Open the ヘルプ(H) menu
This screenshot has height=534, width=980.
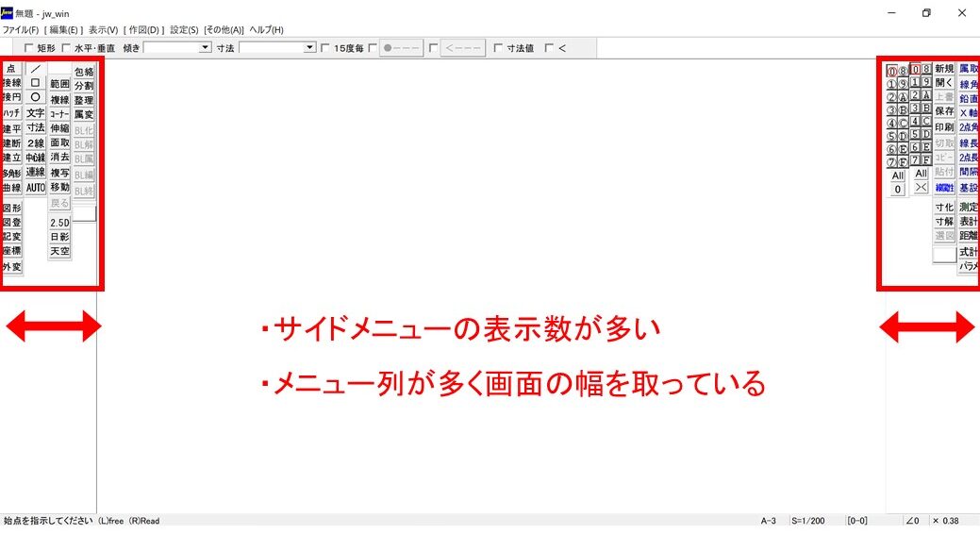(266, 30)
